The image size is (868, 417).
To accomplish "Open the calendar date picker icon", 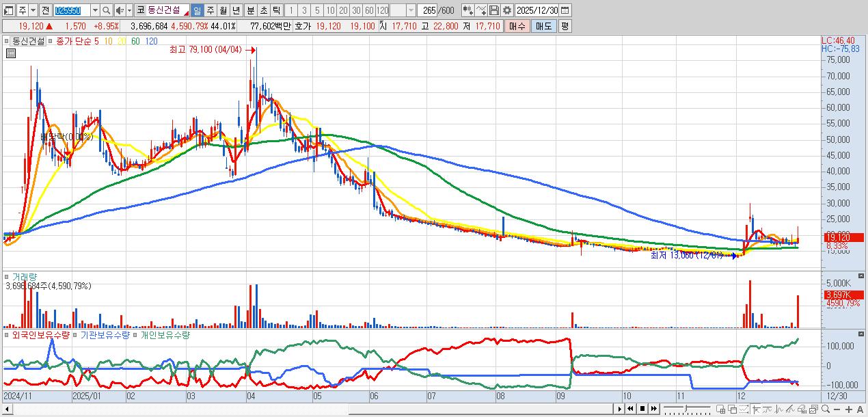I will click(565, 10).
